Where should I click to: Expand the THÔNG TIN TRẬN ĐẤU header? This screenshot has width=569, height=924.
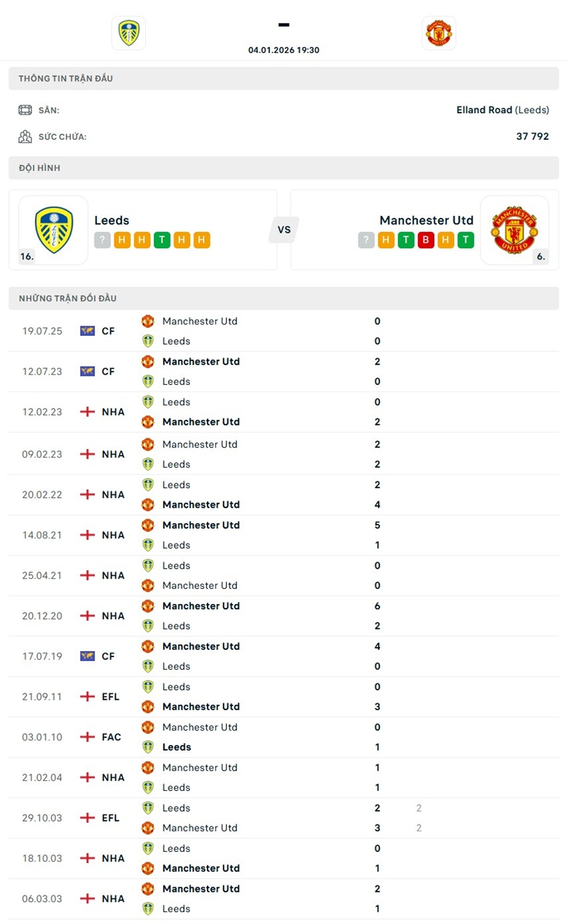(284, 78)
